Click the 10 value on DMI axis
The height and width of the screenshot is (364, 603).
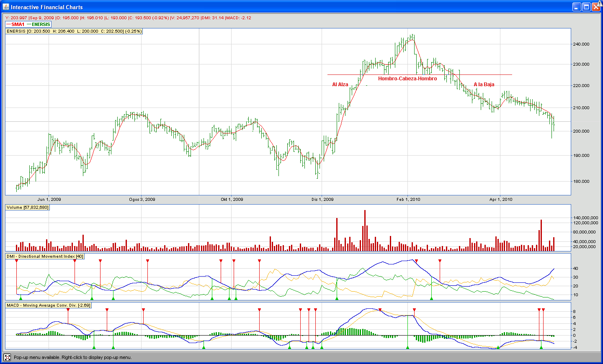coord(576,295)
